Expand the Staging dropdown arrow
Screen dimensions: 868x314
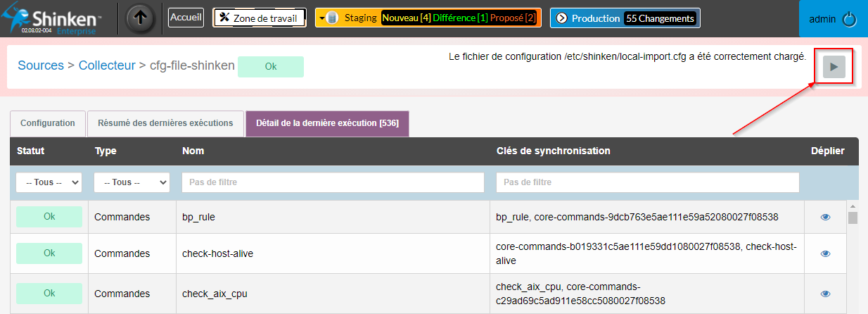(x=321, y=18)
